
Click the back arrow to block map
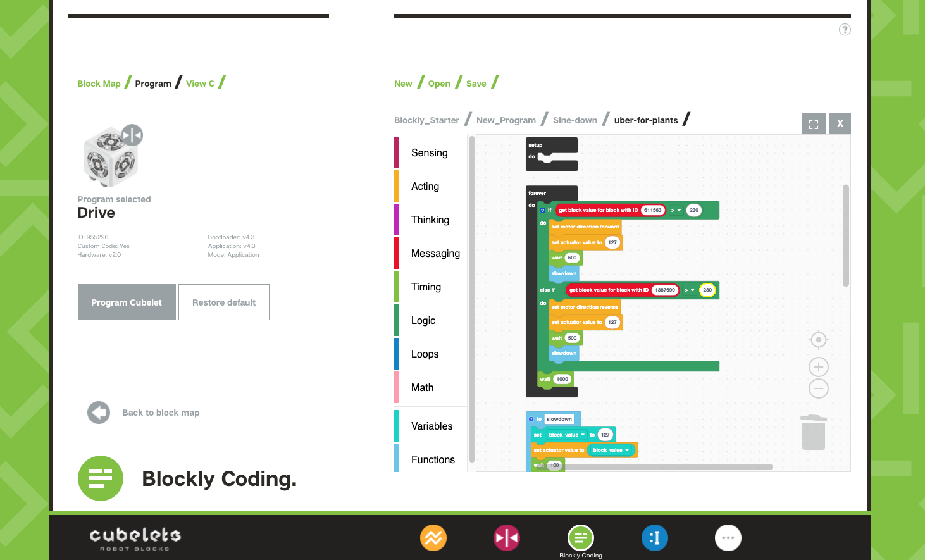click(99, 413)
